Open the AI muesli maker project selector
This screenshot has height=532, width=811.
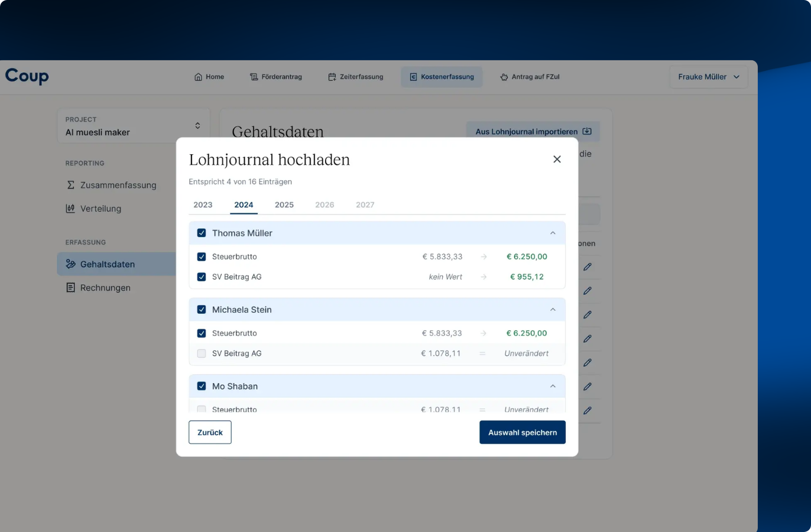[133, 126]
